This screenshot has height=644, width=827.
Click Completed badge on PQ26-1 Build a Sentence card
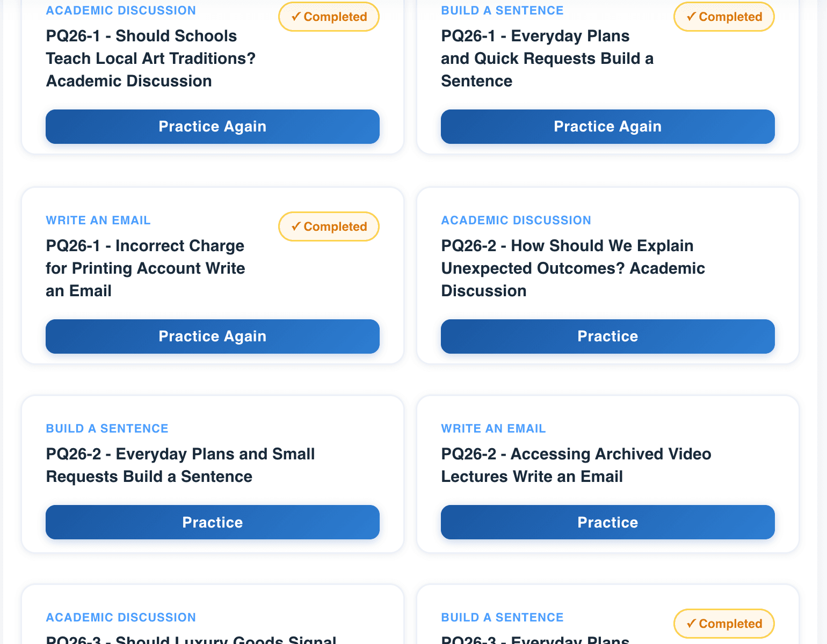(724, 17)
